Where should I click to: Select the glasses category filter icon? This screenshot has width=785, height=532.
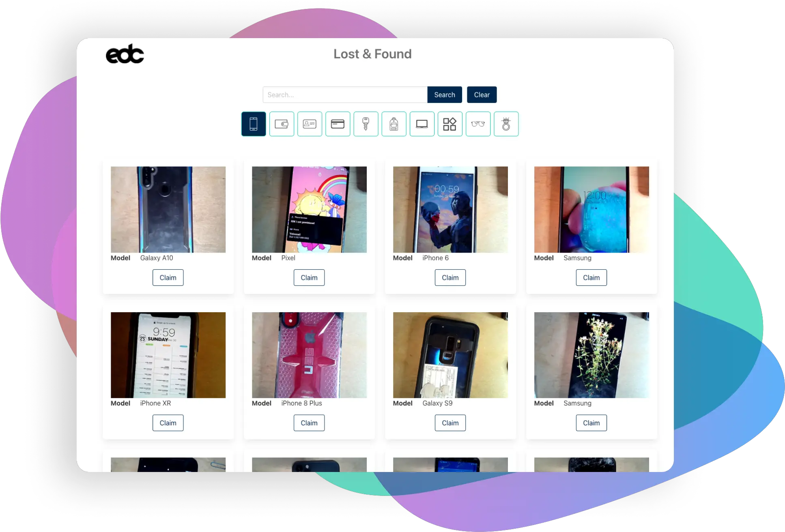click(477, 124)
